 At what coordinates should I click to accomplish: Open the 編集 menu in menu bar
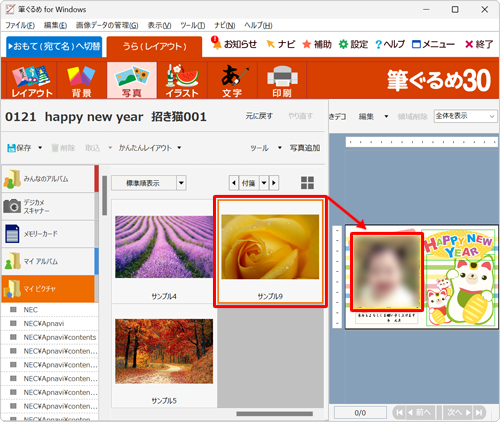[x=55, y=25]
